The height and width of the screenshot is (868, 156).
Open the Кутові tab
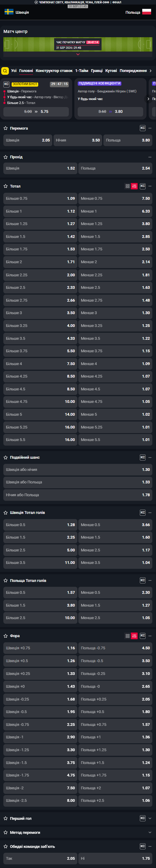(x=111, y=71)
